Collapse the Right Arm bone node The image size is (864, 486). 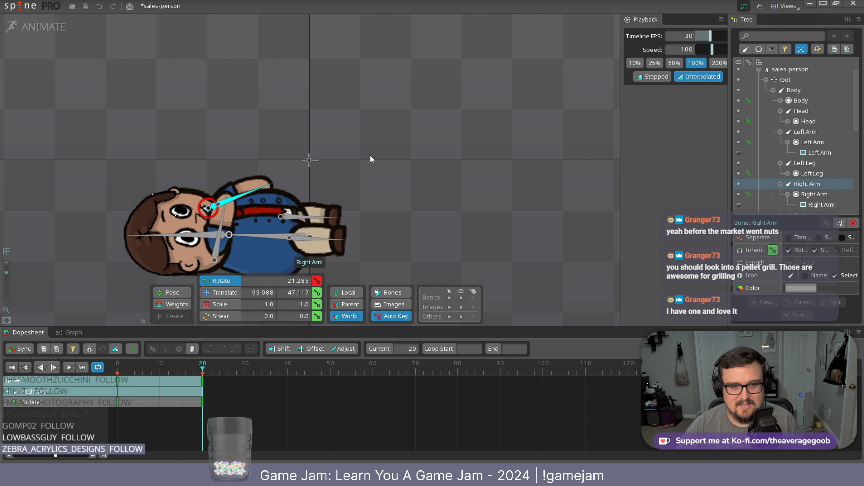pyautogui.click(x=780, y=184)
